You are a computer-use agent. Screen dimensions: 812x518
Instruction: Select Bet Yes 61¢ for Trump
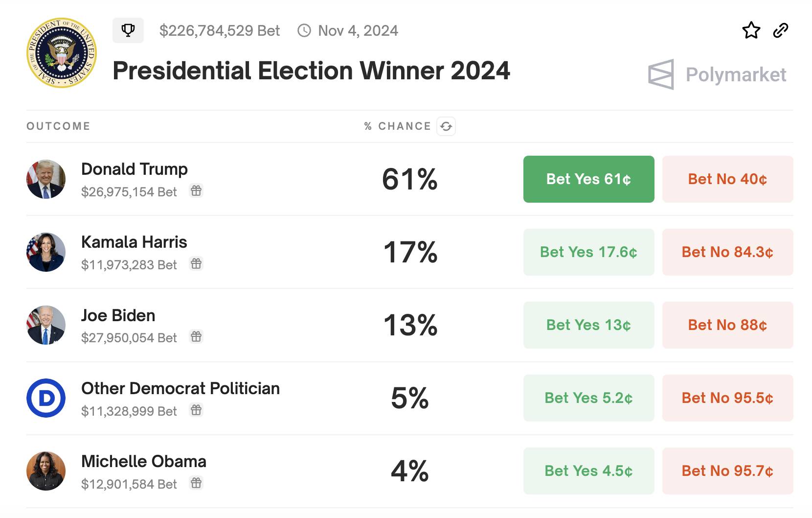pos(588,179)
